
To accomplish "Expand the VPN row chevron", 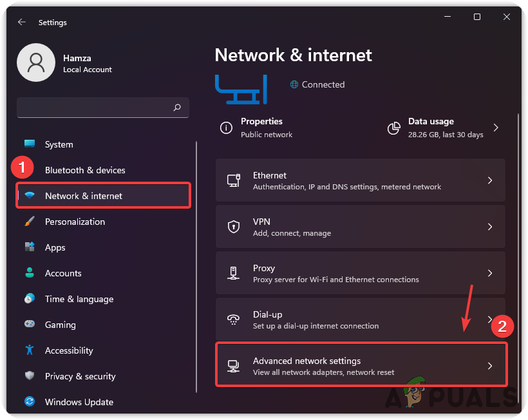I will click(x=490, y=227).
